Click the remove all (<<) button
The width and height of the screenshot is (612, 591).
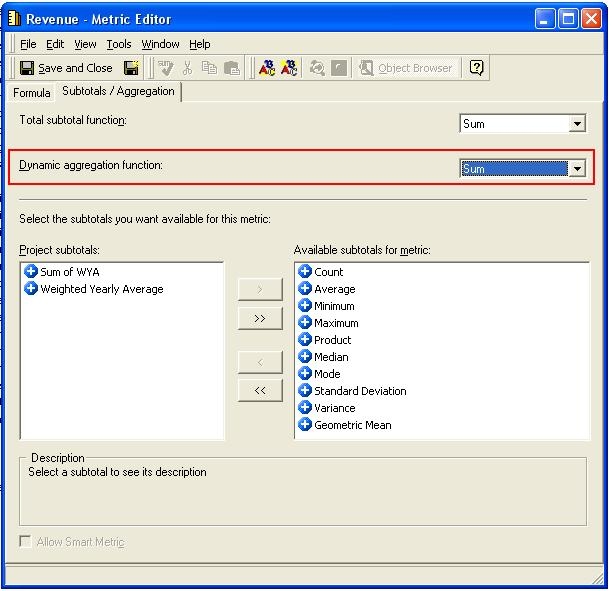tap(260, 390)
